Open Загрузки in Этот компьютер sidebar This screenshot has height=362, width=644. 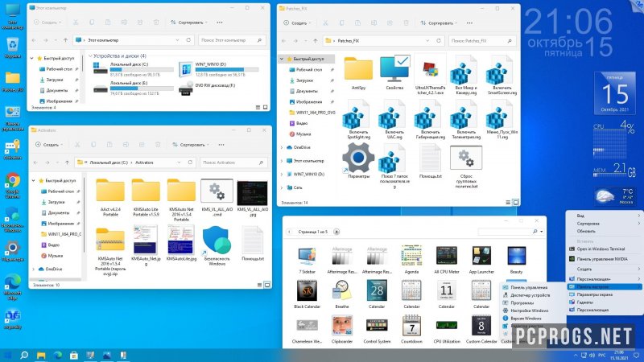[55, 80]
